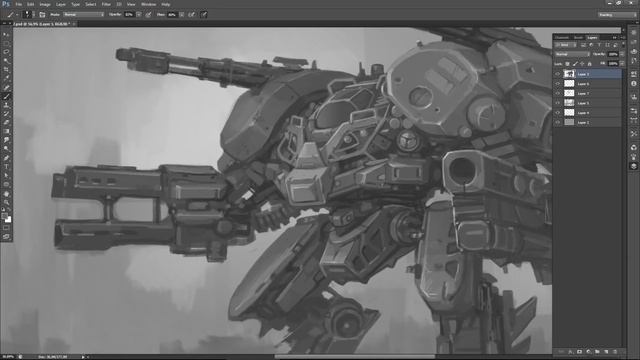The width and height of the screenshot is (640, 360).
Task: Open the layer fx styles icon
Action: [571, 351]
